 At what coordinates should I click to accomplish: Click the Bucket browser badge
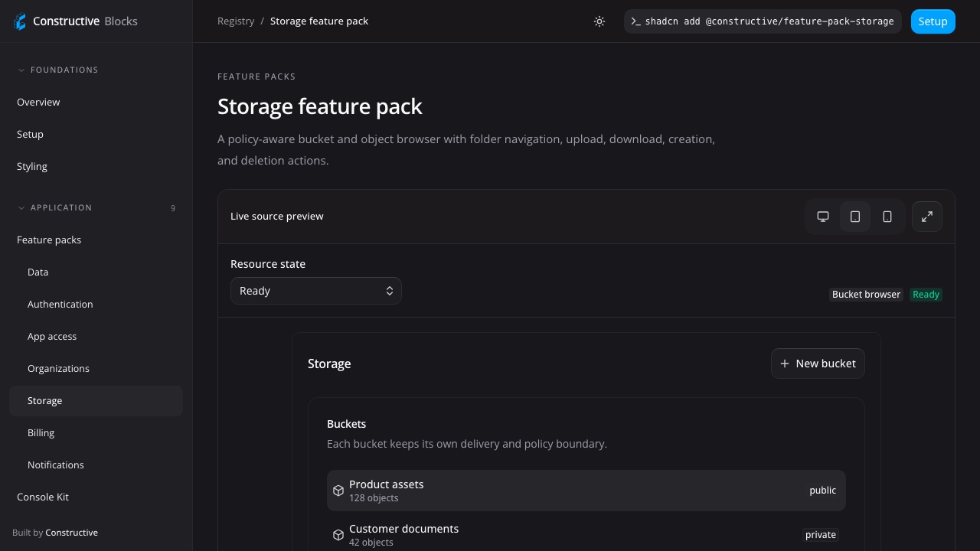866,295
